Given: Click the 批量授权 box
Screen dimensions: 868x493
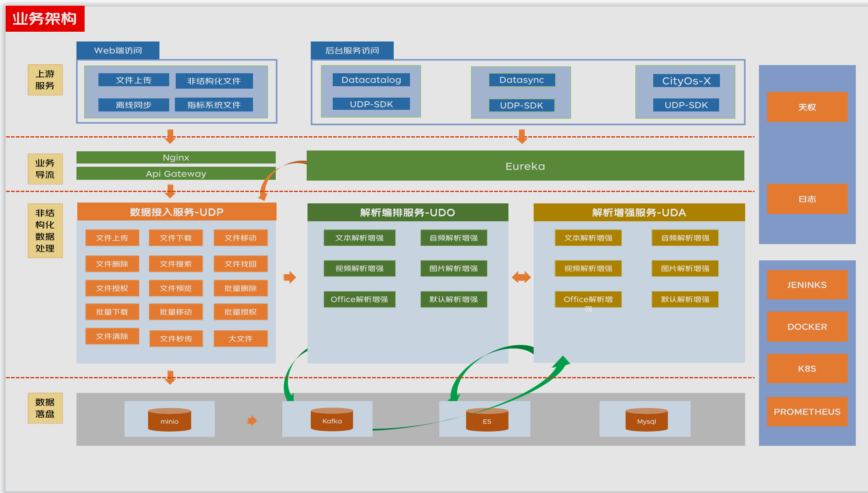Looking at the screenshot, I should coord(241,312).
